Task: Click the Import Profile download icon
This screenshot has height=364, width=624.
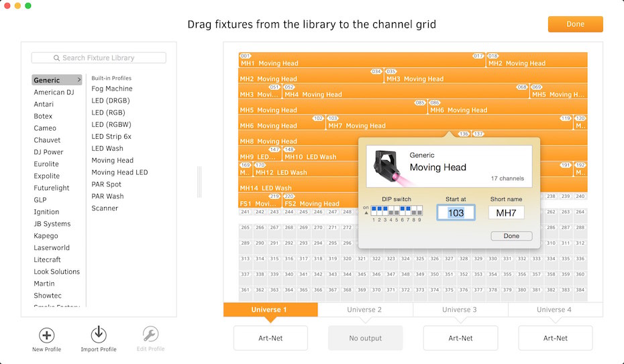Action: tap(98, 335)
